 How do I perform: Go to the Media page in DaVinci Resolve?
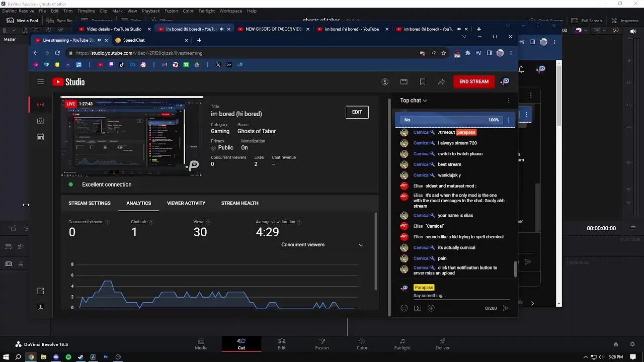pos(201,344)
